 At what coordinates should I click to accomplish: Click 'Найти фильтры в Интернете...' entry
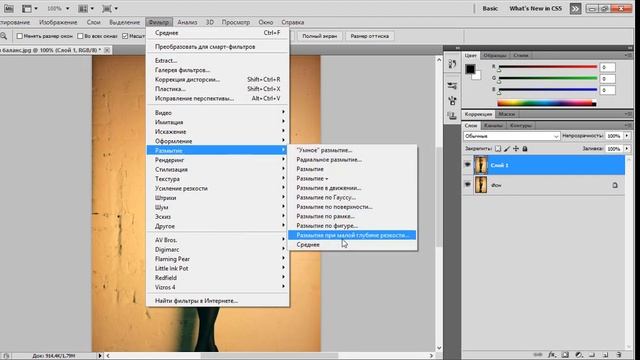218,300
